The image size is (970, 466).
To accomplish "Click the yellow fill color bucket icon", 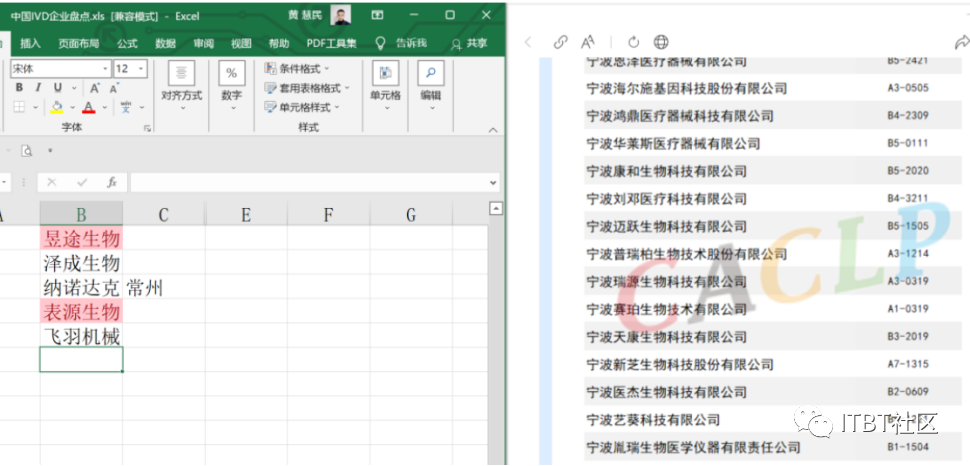I will coord(57,107).
